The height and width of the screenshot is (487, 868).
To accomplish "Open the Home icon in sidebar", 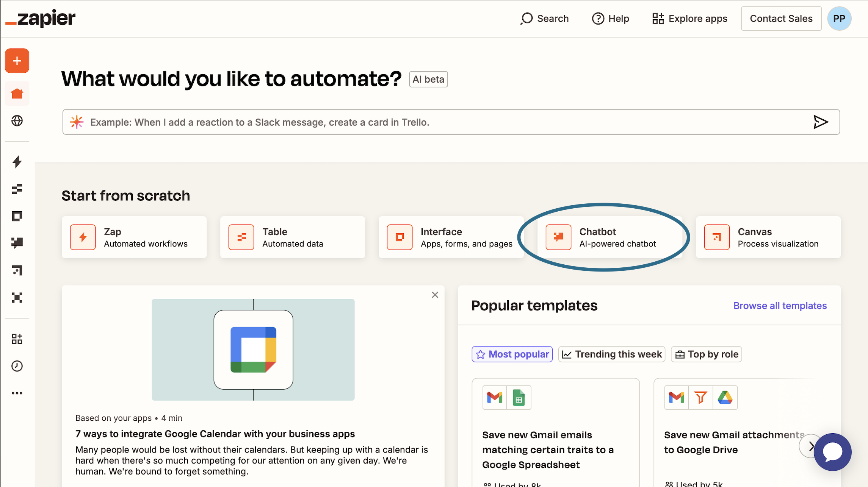I will [x=17, y=94].
